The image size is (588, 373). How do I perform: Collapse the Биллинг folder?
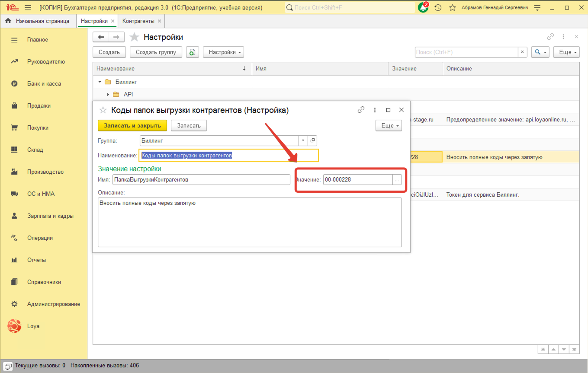(100, 82)
